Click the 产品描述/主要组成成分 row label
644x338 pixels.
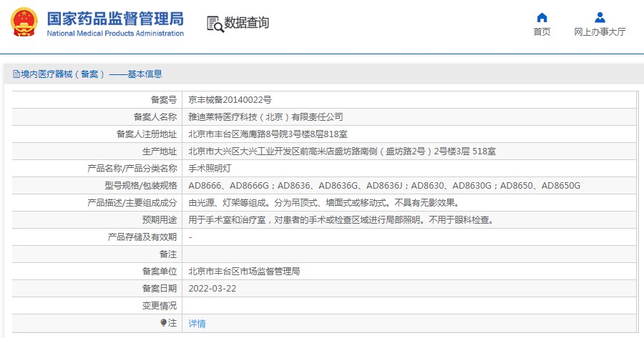(132, 203)
